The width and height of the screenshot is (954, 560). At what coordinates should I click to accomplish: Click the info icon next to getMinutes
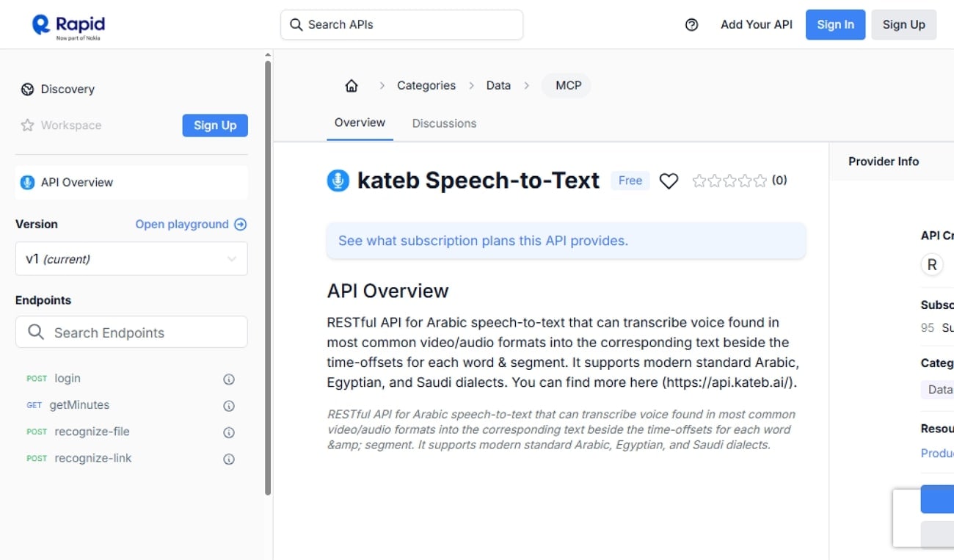[x=228, y=405]
